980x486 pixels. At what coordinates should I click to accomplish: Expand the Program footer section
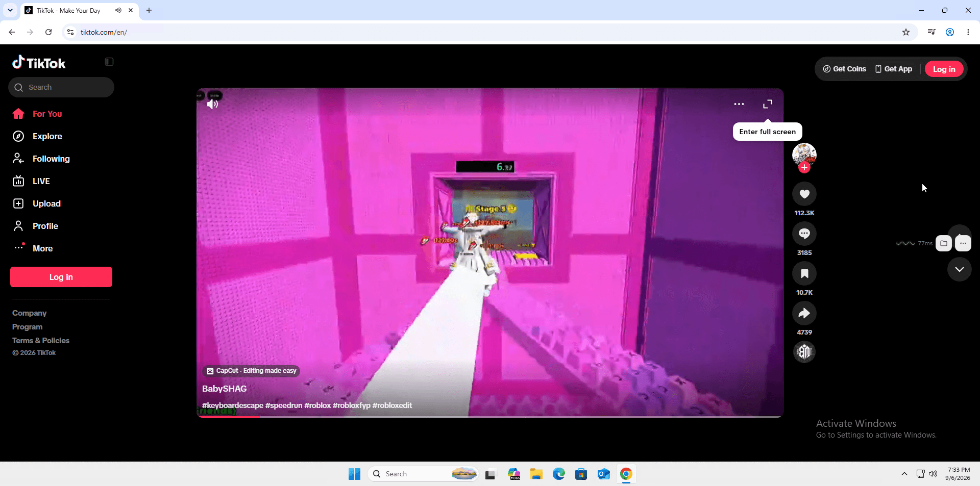coord(28,327)
